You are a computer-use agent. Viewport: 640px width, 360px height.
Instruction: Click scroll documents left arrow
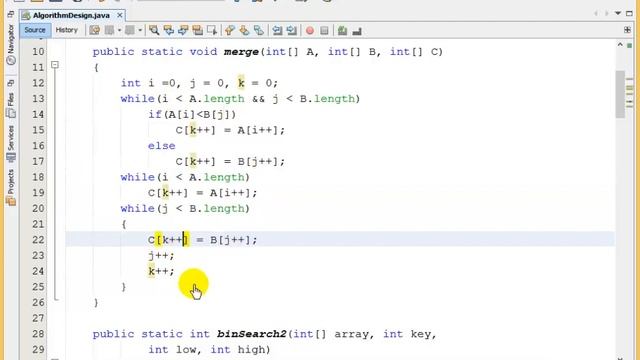596,13
